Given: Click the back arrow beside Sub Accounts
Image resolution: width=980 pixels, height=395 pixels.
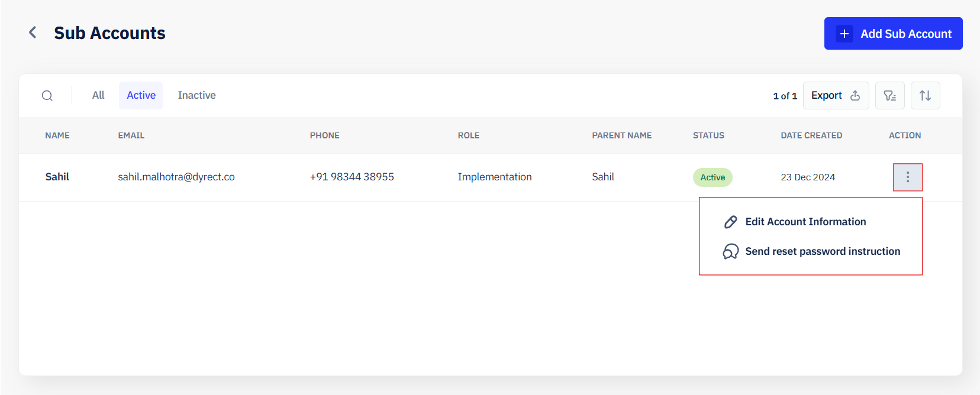Looking at the screenshot, I should point(33,33).
